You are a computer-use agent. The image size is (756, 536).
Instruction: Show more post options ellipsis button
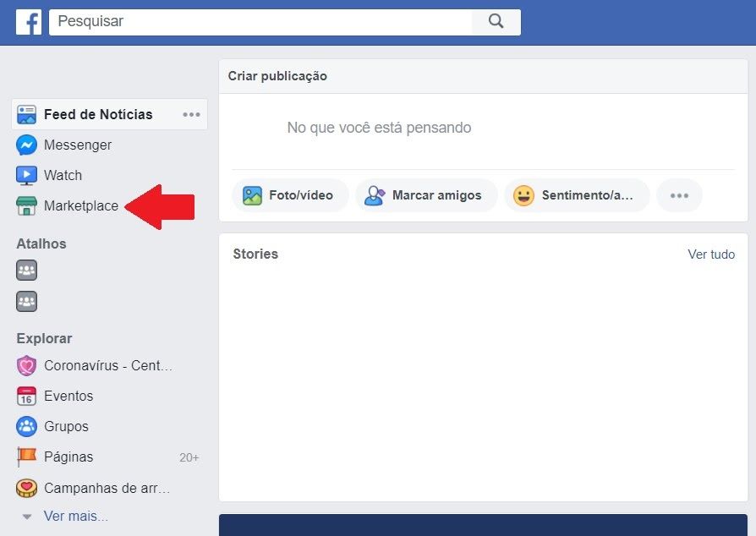point(679,195)
